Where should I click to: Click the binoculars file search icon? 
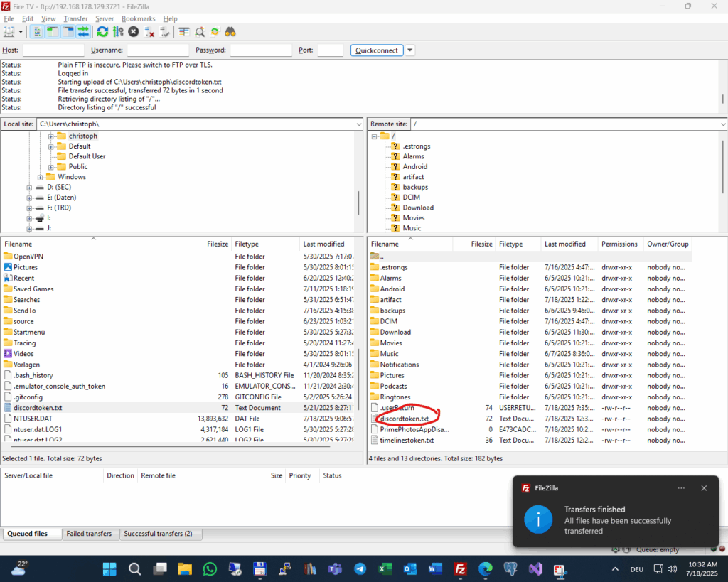tap(230, 32)
